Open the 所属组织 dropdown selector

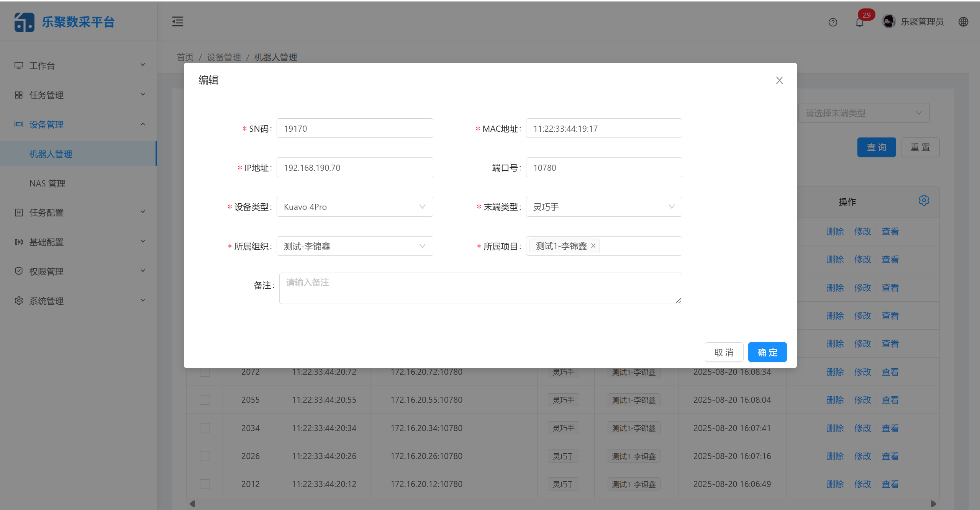354,246
